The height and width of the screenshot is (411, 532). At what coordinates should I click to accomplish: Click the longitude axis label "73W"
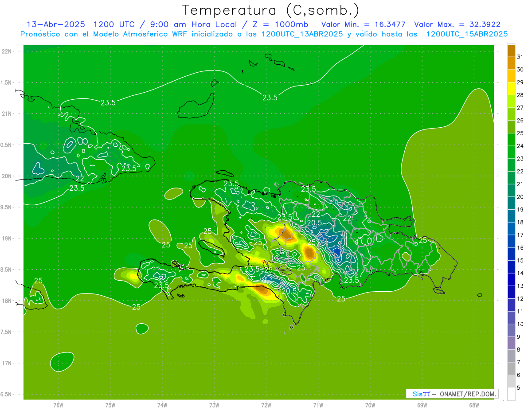[x=214, y=405]
